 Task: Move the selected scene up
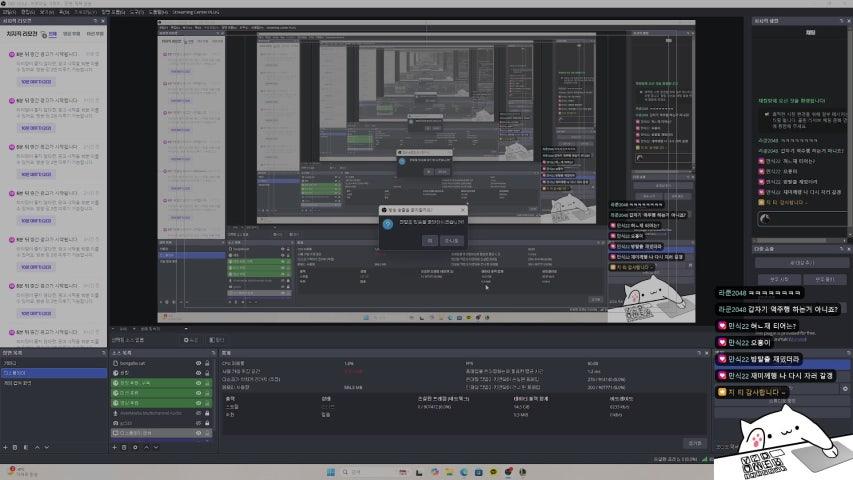(37, 446)
